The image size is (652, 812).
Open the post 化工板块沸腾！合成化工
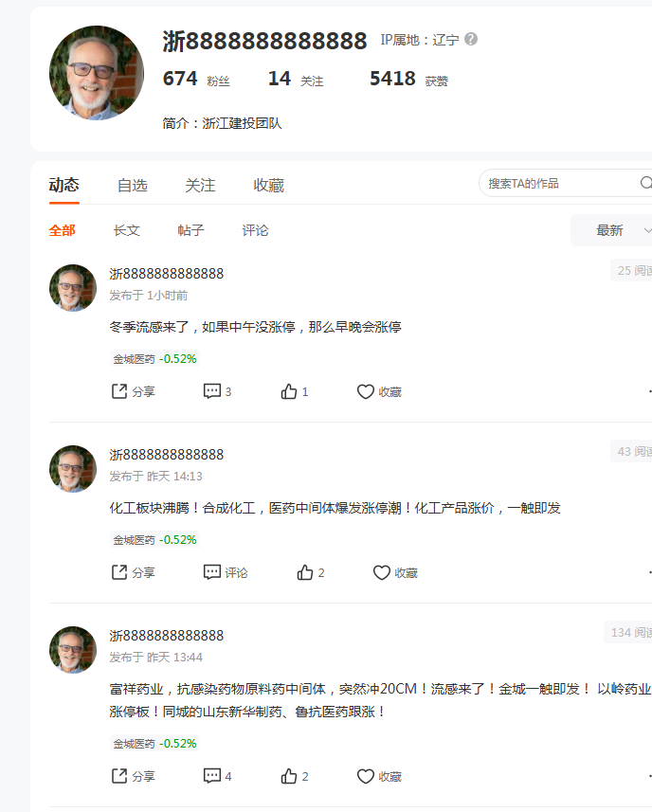tap(335, 508)
